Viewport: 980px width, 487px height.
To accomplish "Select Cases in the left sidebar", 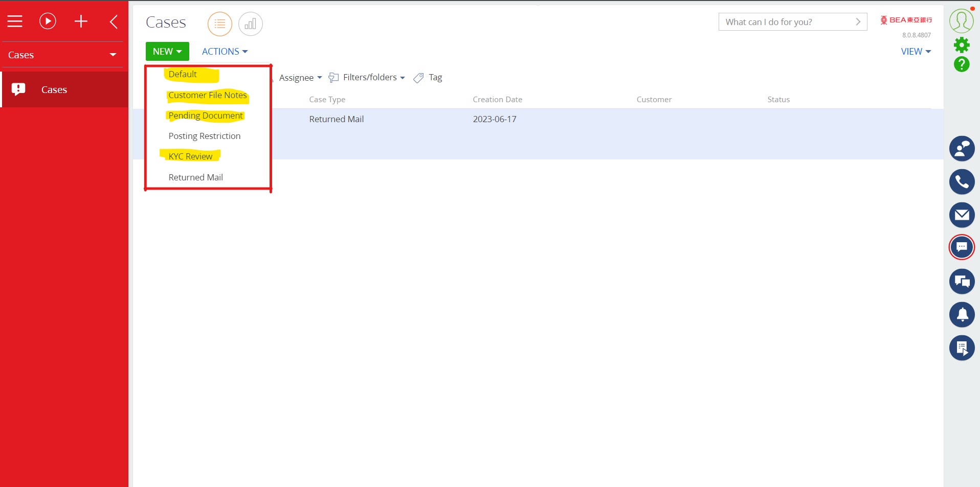I will 54,89.
